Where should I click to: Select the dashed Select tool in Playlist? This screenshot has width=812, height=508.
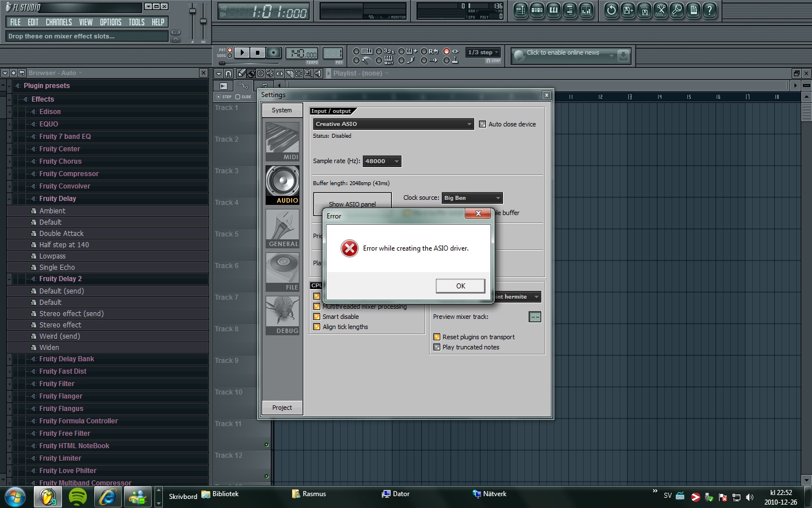click(x=299, y=73)
